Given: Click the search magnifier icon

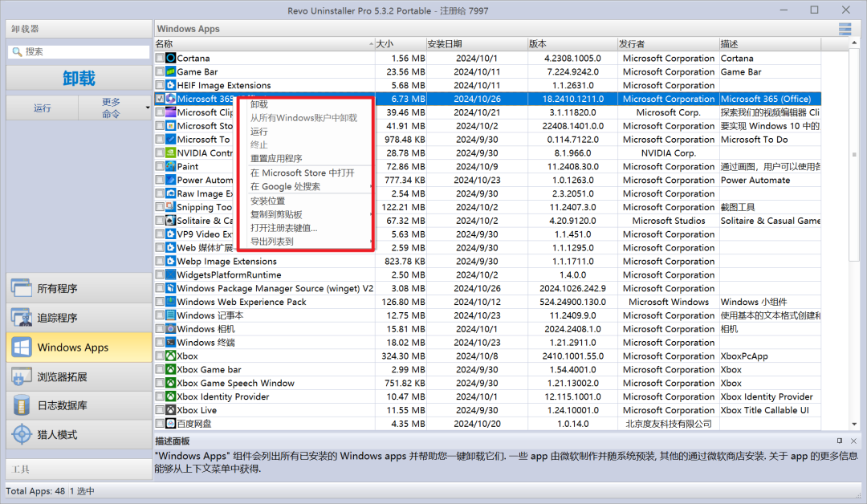Looking at the screenshot, I should pyautogui.click(x=17, y=51).
